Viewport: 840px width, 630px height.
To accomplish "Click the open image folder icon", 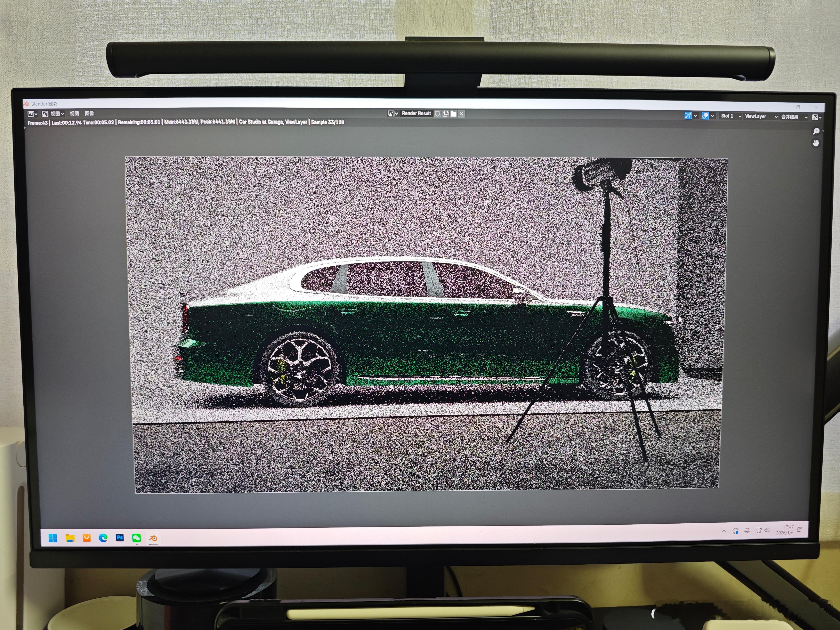I will (453, 114).
